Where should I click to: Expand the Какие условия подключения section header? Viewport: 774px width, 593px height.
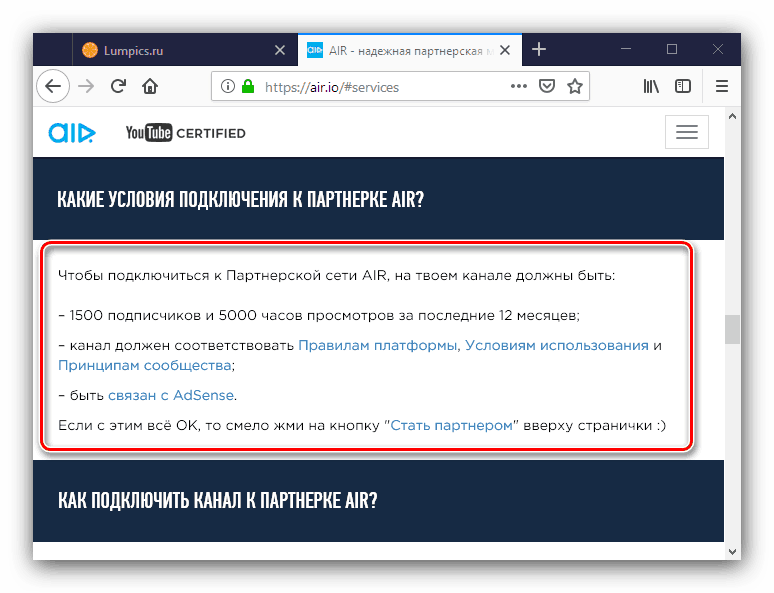pos(378,198)
